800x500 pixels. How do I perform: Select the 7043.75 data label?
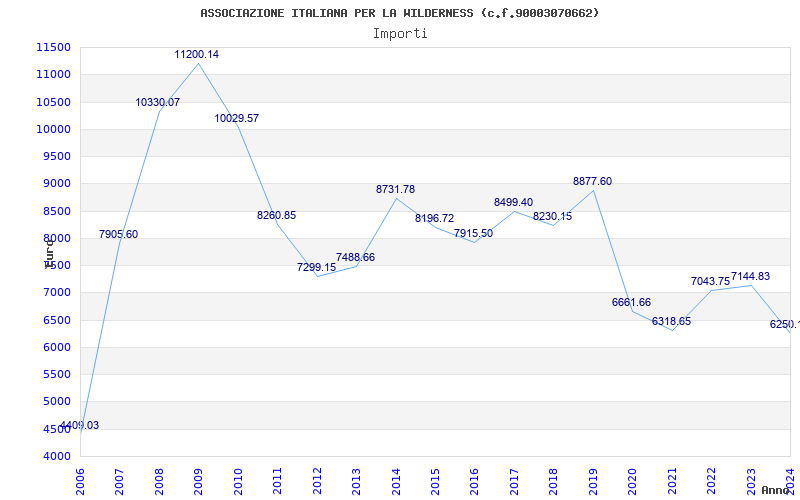711,282
